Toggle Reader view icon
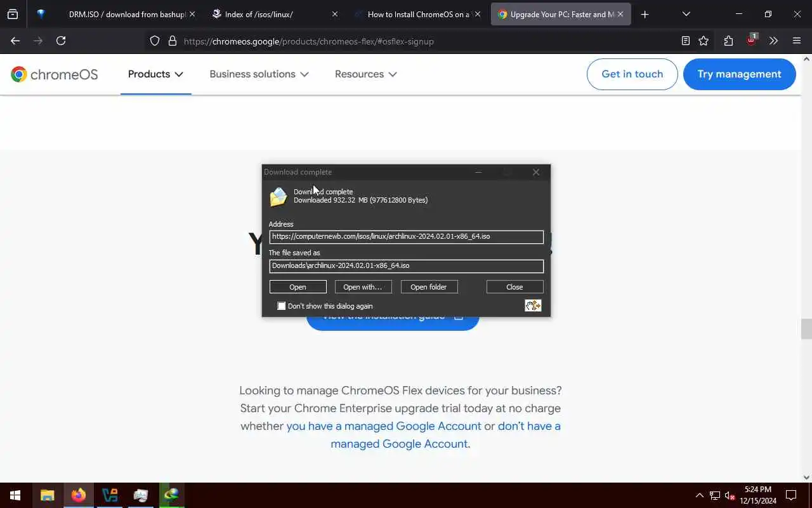The height and width of the screenshot is (508, 812). [x=685, y=41]
